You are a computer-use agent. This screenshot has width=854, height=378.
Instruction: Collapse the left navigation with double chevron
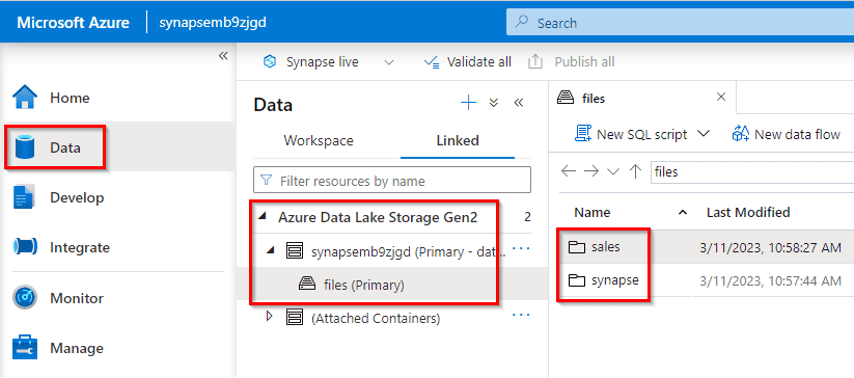tap(223, 56)
